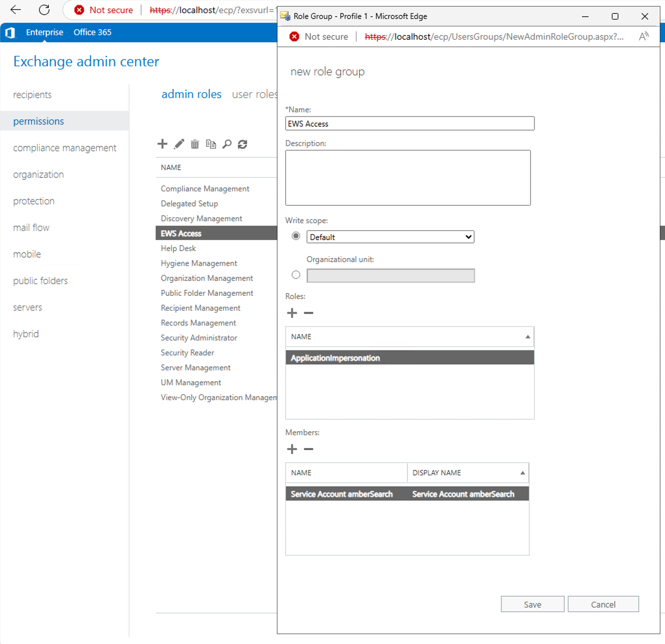Add a member with the Members plus icon

click(x=292, y=449)
